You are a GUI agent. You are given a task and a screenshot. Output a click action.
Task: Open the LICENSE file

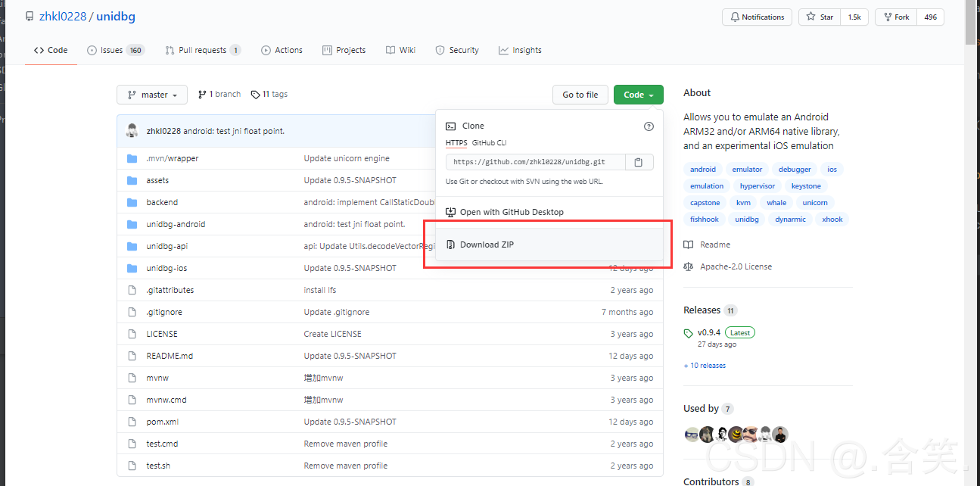(162, 334)
